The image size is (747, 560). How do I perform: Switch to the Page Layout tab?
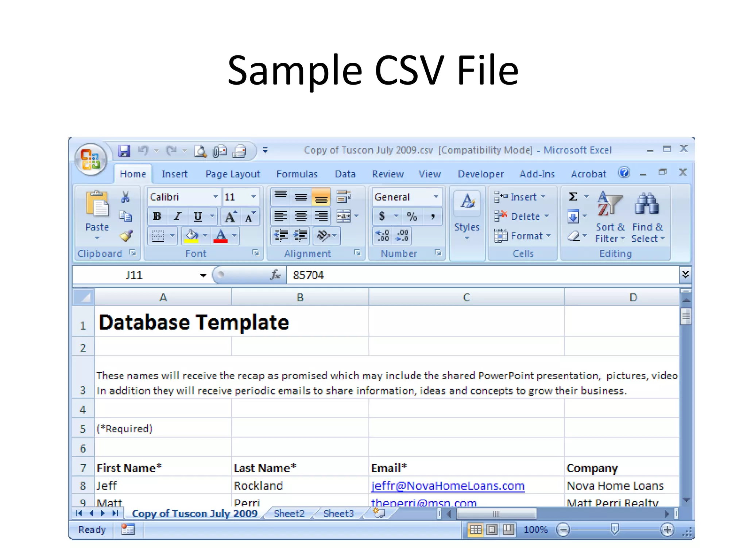coord(233,174)
